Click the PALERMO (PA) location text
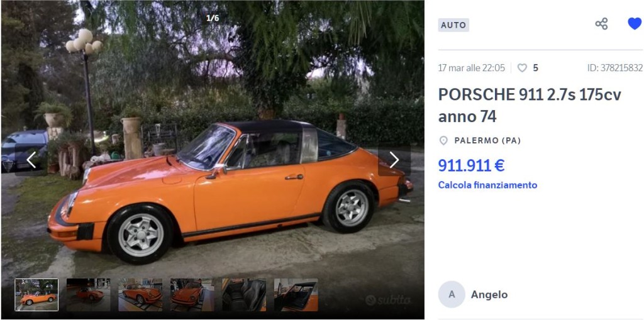Image resolution: width=644 pixels, height=320 pixels. click(x=487, y=141)
